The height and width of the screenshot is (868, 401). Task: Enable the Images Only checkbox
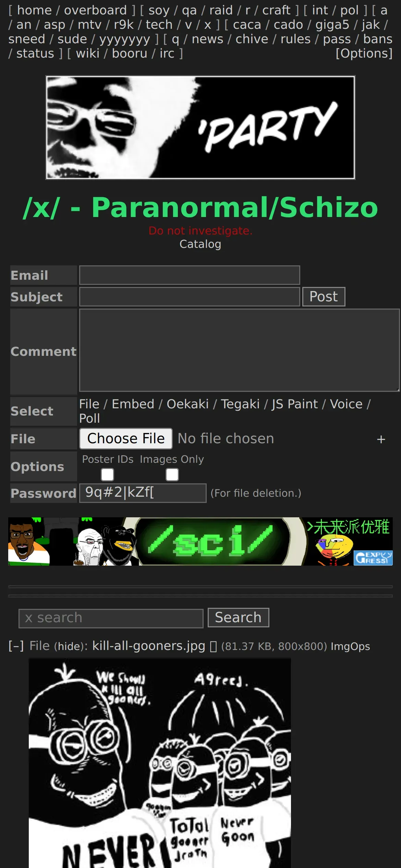tap(172, 475)
